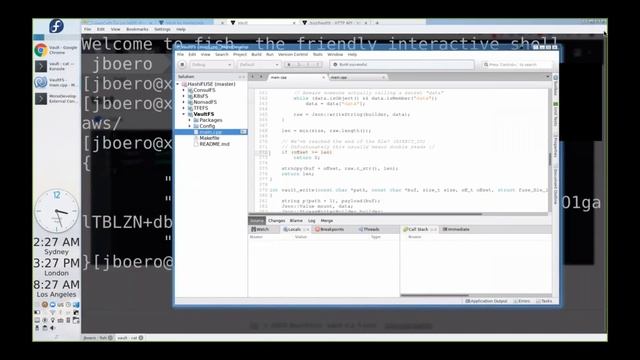Close the first main.cpp editor tab

pos(324,78)
